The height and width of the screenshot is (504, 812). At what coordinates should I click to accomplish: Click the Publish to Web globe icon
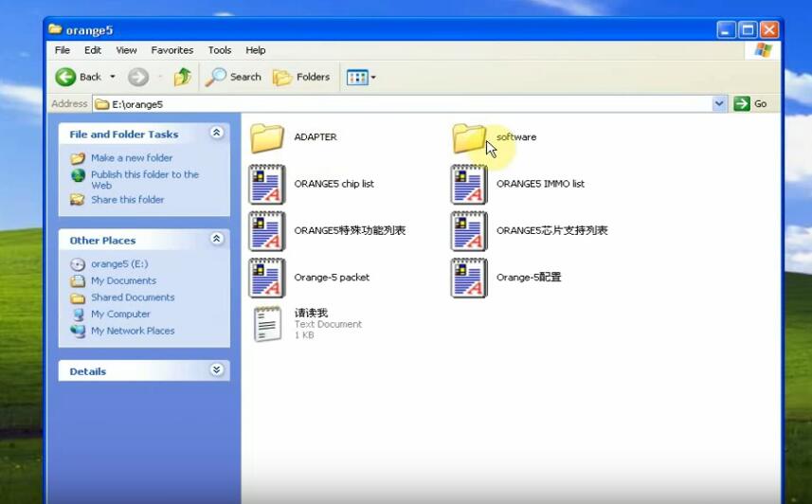78,175
